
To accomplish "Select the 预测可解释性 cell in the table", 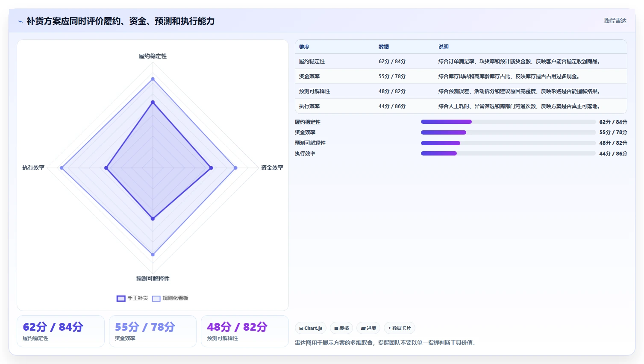I will (315, 91).
